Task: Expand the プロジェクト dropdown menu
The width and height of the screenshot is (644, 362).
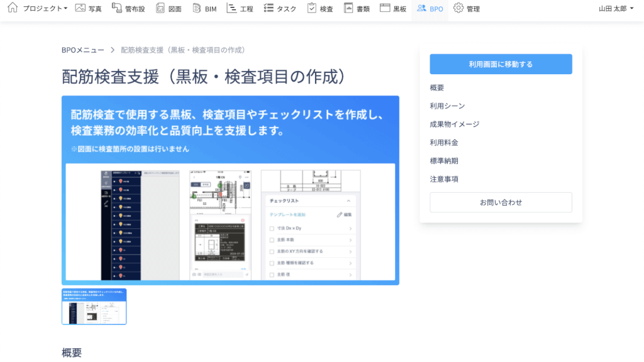Action: [x=45, y=9]
